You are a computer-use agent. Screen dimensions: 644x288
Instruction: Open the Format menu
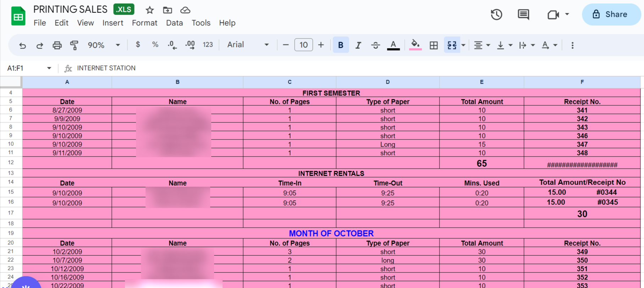click(x=144, y=23)
